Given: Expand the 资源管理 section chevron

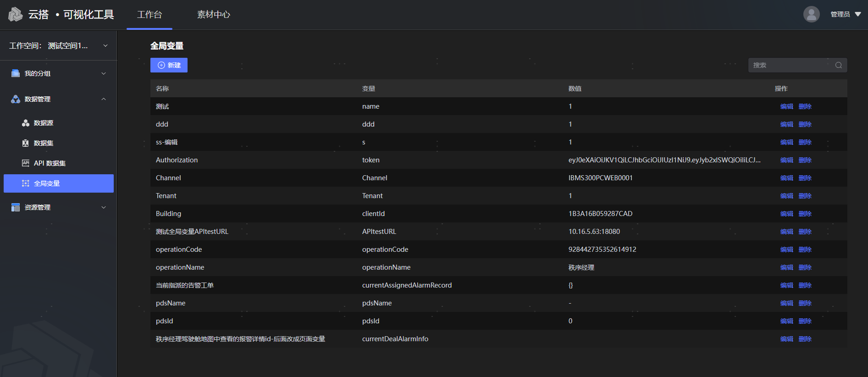Looking at the screenshot, I should coord(104,207).
